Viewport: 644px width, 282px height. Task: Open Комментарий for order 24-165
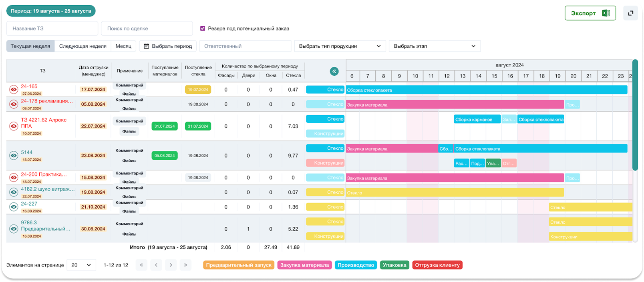pyautogui.click(x=129, y=85)
